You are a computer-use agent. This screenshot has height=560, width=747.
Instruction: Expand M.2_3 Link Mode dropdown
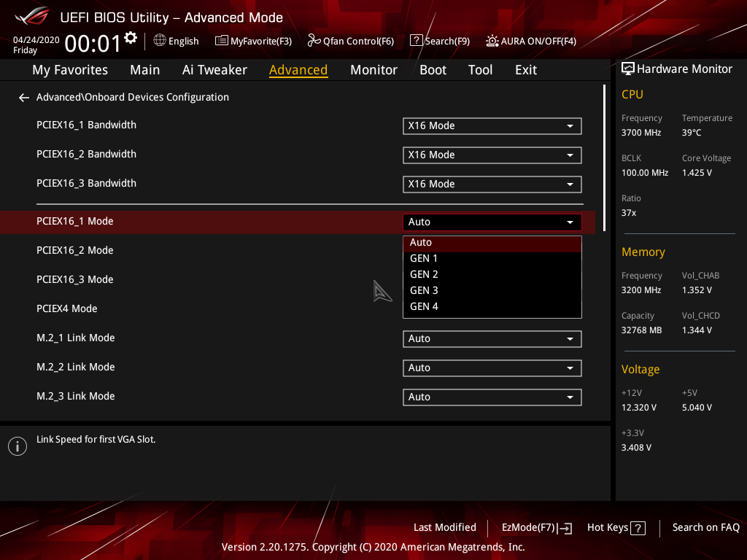[x=492, y=397]
